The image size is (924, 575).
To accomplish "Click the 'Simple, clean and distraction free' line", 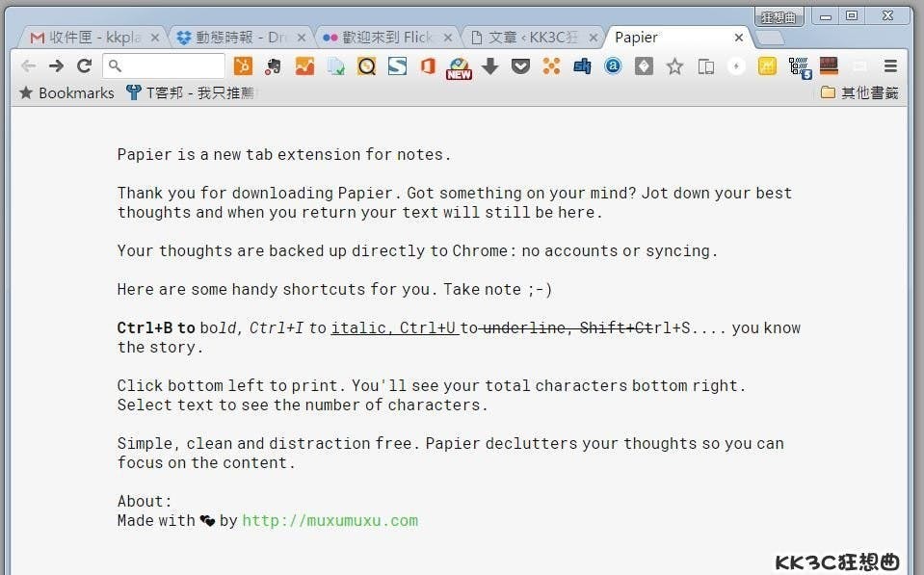I will click(x=451, y=443).
